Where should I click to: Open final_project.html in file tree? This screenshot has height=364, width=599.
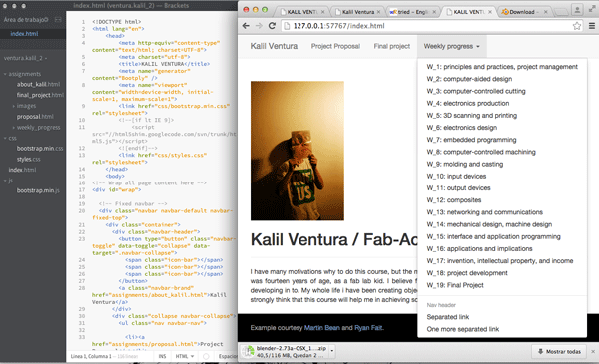pos(40,95)
